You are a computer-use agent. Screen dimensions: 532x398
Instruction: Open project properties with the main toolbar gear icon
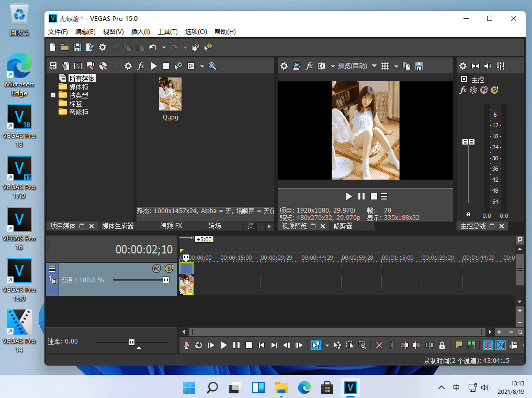[103, 47]
